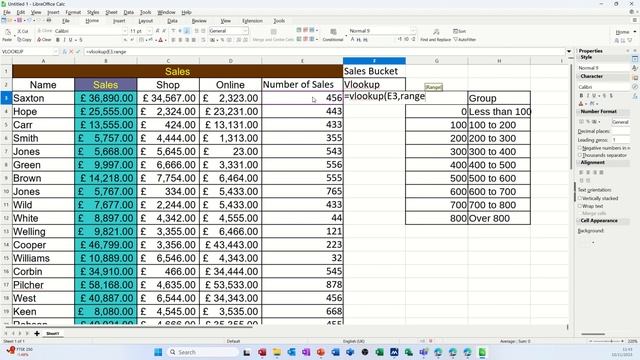
Task: Toggle bold in the sidebar Character section
Action: (581, 96)
